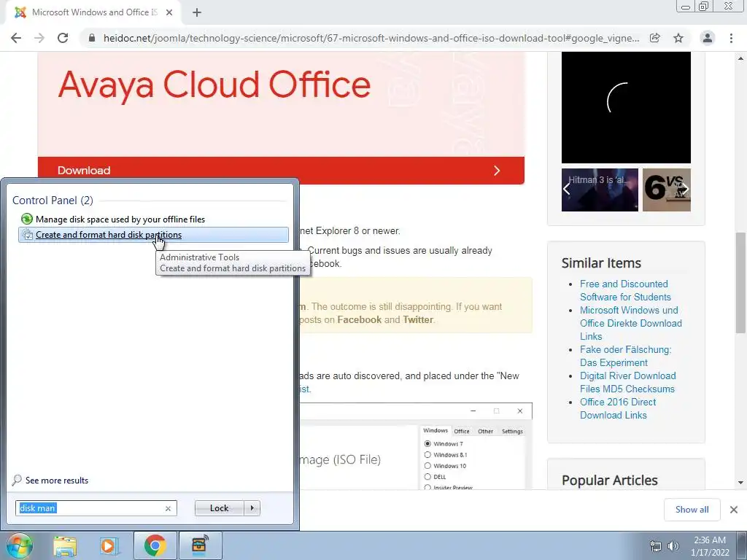Screen dimensions: 747x560
Task: Select Windows 8.1 radio in tool screenshot
Action: [x=427, y=455]
